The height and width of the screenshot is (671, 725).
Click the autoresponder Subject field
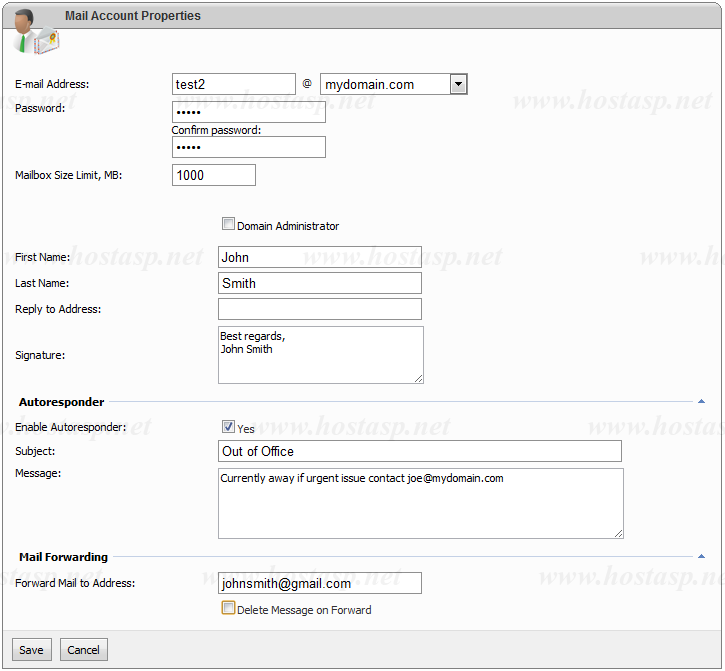(419, 451)
